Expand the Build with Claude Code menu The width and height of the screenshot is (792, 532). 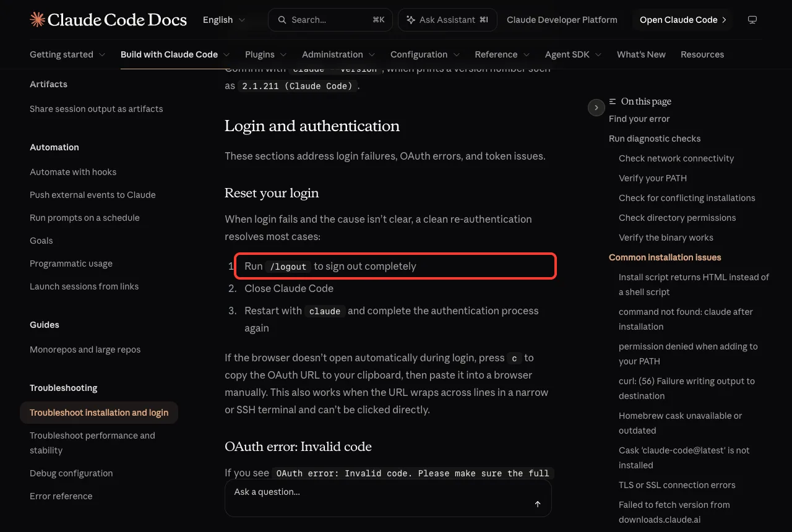[x=175, y=54]
